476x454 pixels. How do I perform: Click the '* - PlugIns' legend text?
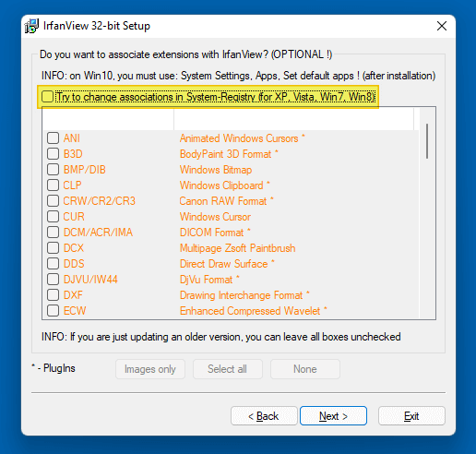point(54,368)
